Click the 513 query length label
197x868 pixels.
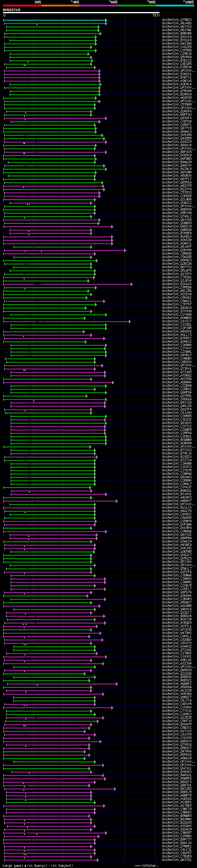155,15
